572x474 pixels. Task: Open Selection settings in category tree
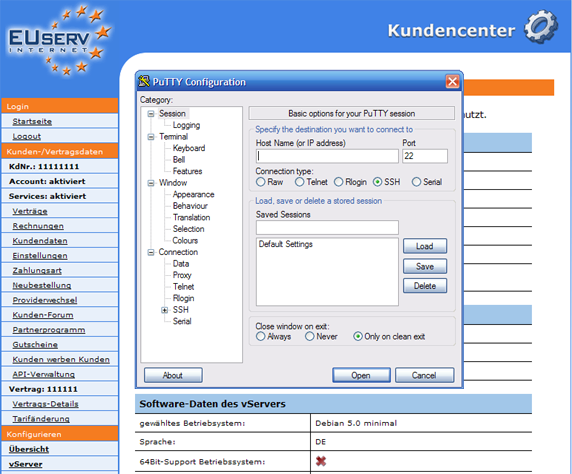[189, 229]
